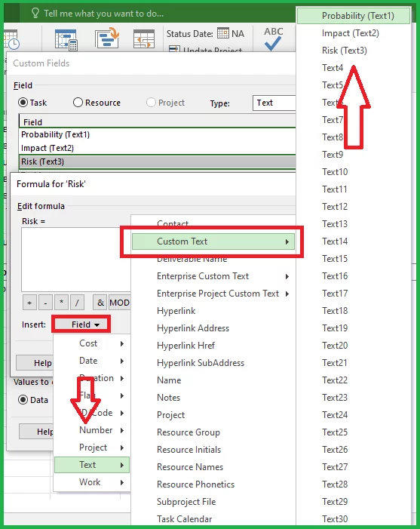Choose Impact (Text2) from submenu
Screen dimensions: 420x529
click(x=354, y=33)
